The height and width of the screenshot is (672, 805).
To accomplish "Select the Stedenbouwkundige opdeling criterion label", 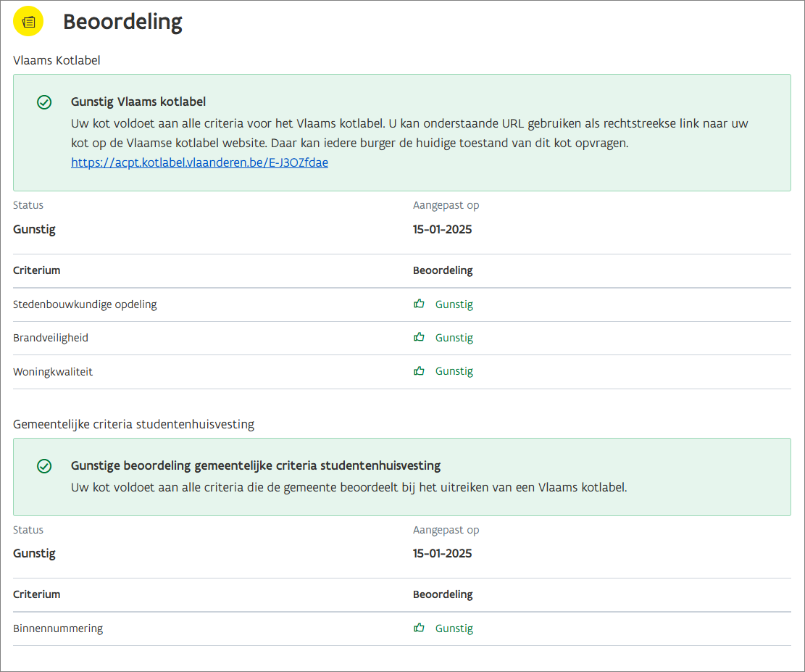I will pos(85,304).
